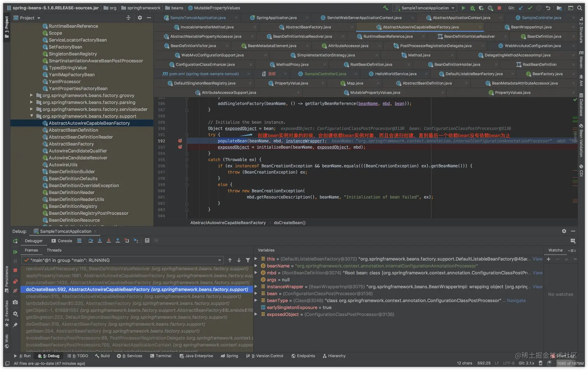
Task: Toggle breakpoint on line 592
Action: coord(180,141)
